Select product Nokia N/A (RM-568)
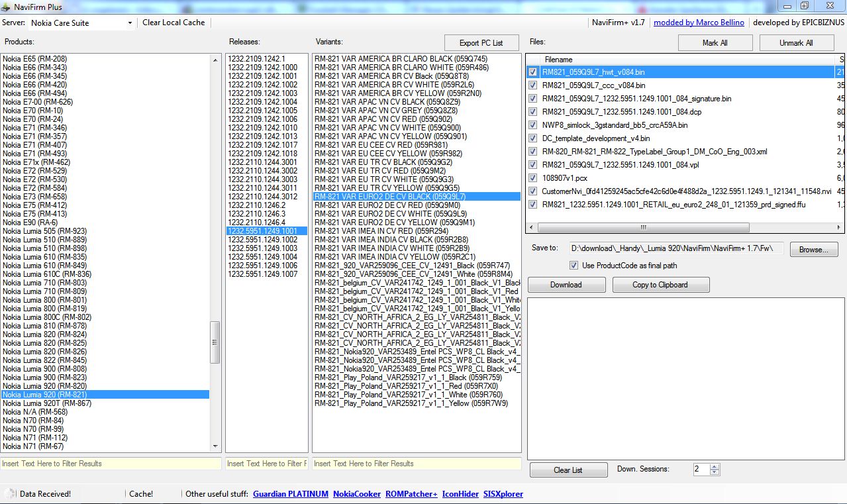 point(105,412)
